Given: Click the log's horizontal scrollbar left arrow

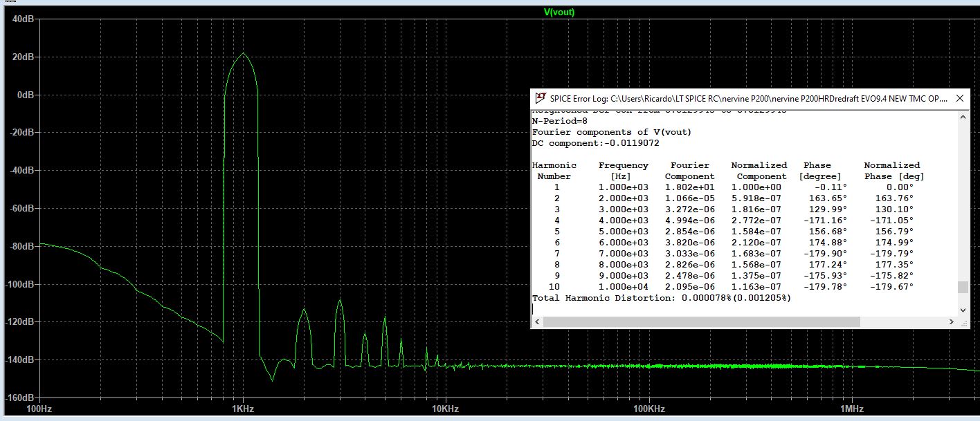Looking at the screenshot, I should coord(536,321).
